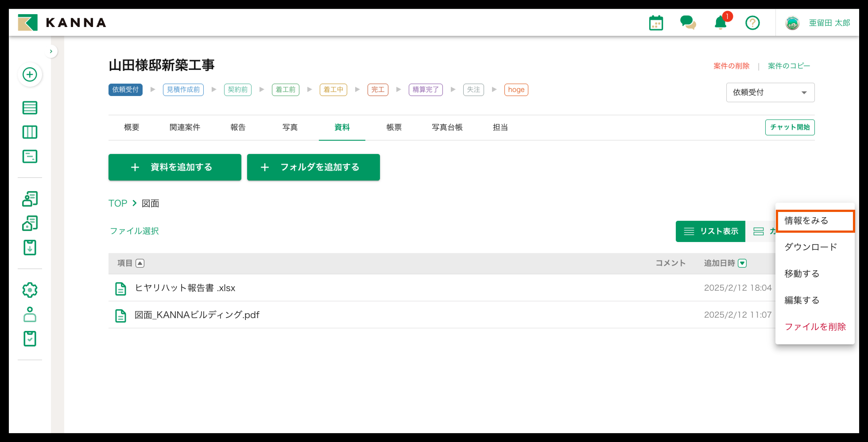Click 案件のコピー link

pyautogui.click(x=789, y=66)
